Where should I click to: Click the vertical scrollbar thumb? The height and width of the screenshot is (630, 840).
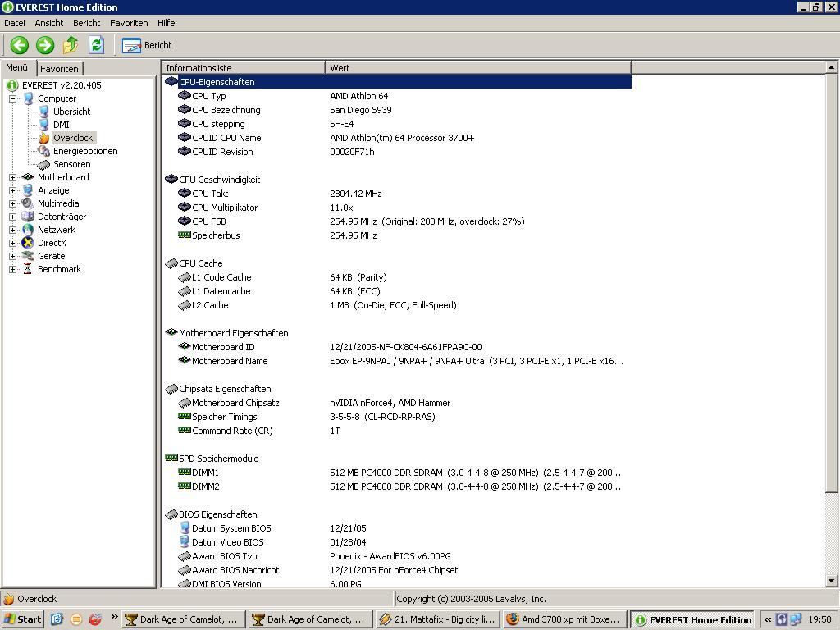[x=831, y=283]
